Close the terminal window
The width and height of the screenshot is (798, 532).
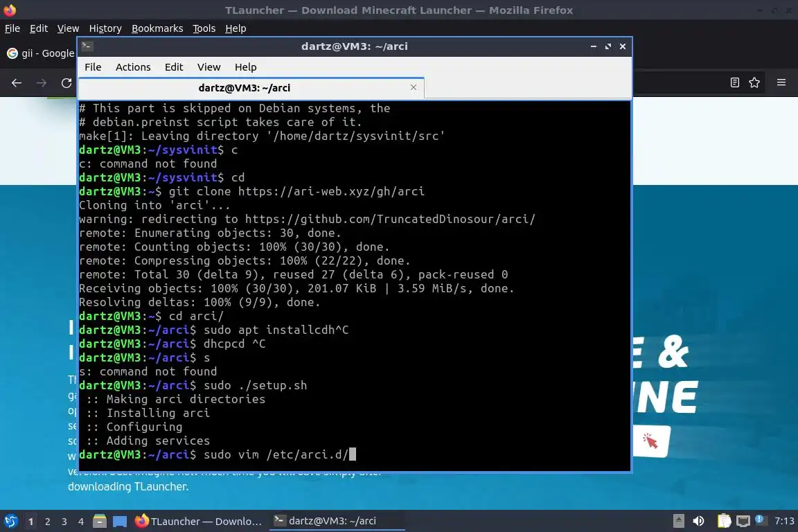click(x=623, y=46)
